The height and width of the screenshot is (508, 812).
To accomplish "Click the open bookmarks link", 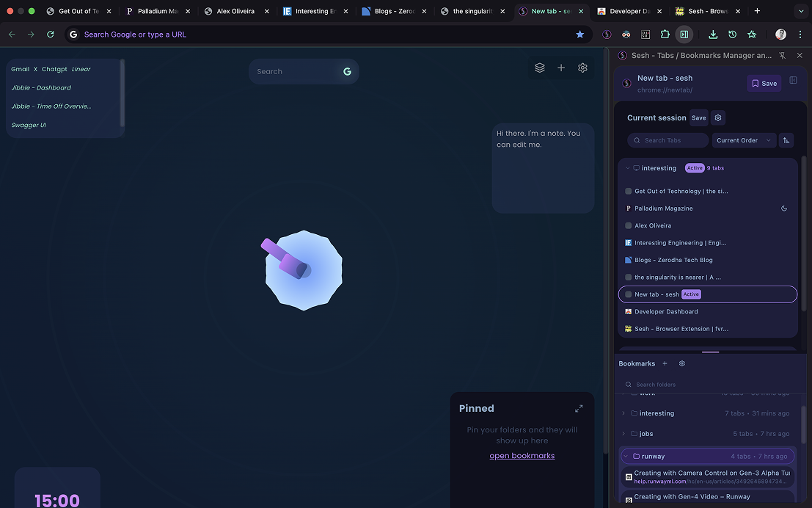I will pos(522,456).
